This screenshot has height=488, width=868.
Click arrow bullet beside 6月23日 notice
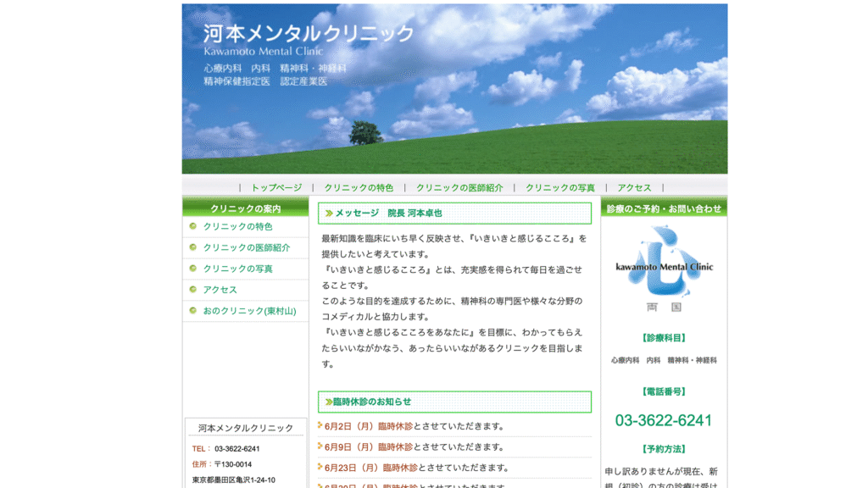[x=320, y=467]
